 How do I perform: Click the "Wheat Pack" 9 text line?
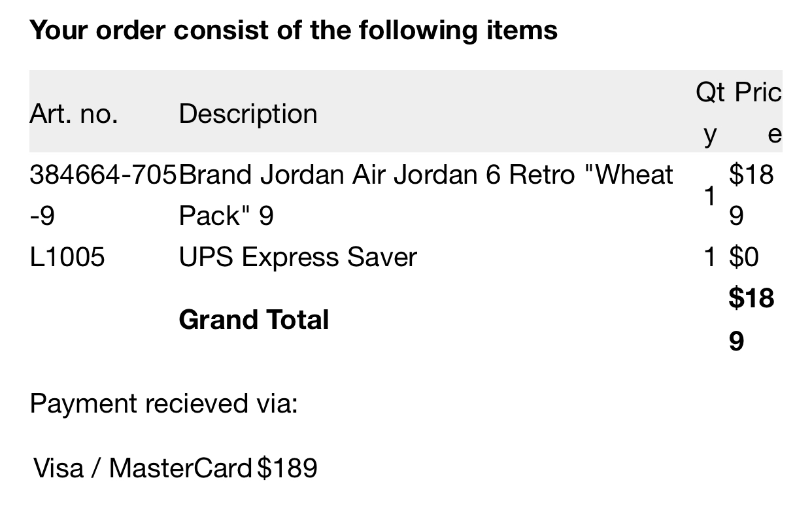coord(226,216)
